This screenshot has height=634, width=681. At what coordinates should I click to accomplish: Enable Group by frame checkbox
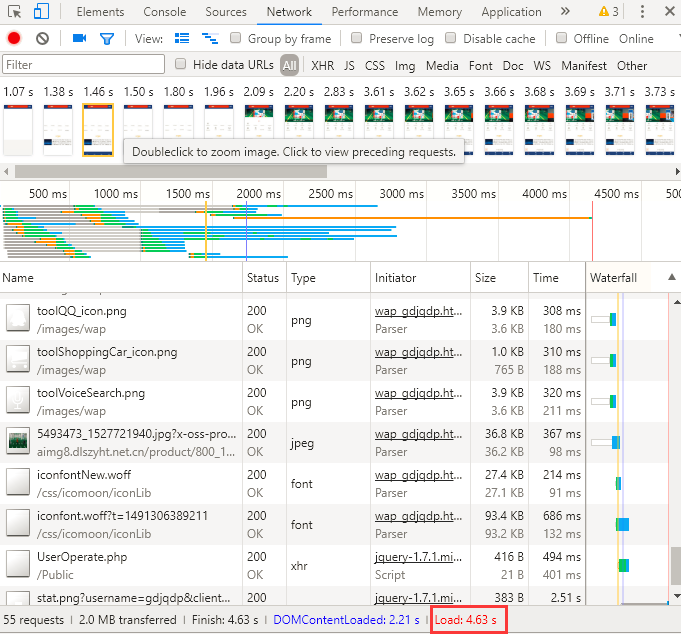tap(235, 38)
